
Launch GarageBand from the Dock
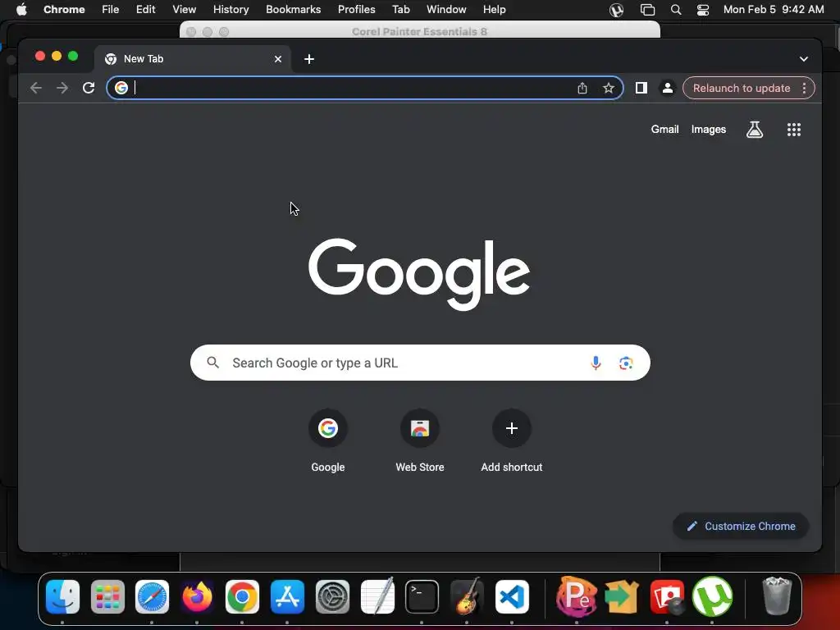(x=467, y=596)
